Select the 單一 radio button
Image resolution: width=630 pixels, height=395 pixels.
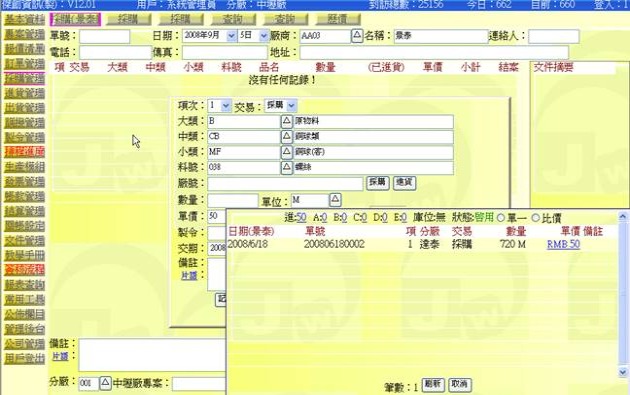[x=501, y=218]
